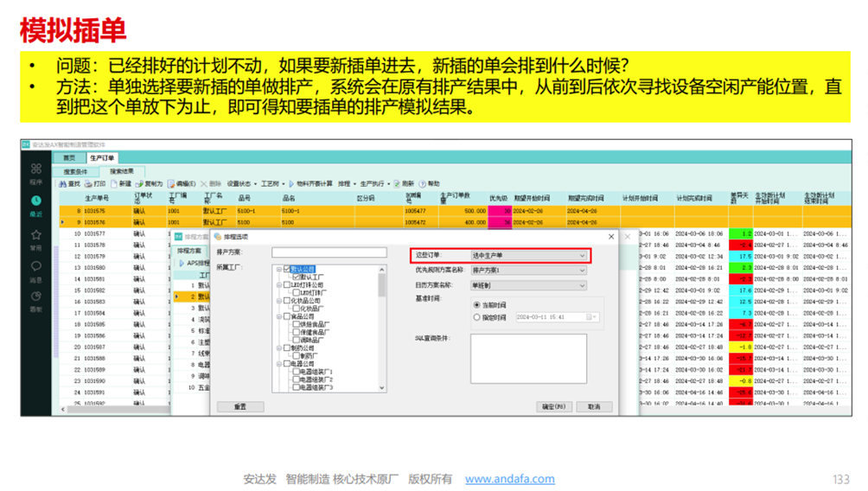Screen dimensions: 868x491
Task: Open the pie chart icon in sidebar
Action: (x=36, y=297)
